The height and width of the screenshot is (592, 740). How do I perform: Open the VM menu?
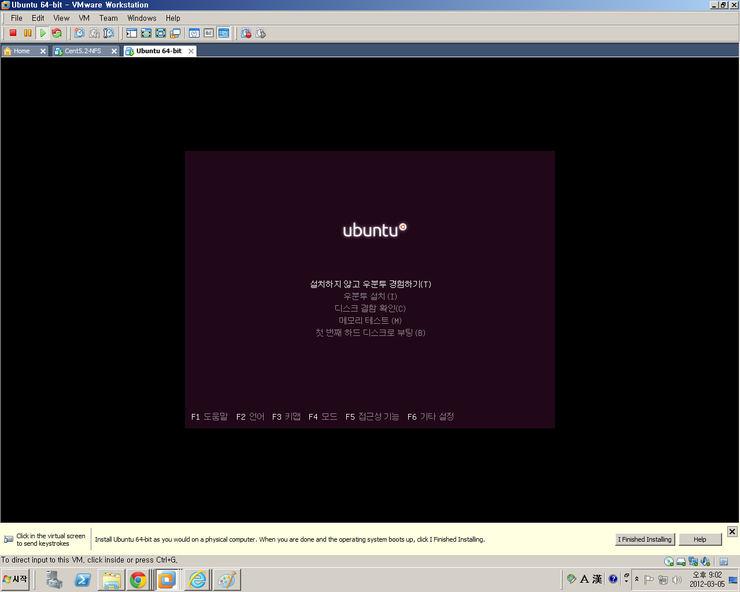[84, 18]
